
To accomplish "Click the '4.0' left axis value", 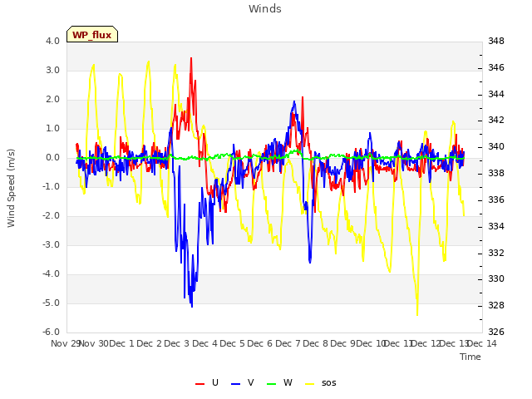I will coord(52,41).
